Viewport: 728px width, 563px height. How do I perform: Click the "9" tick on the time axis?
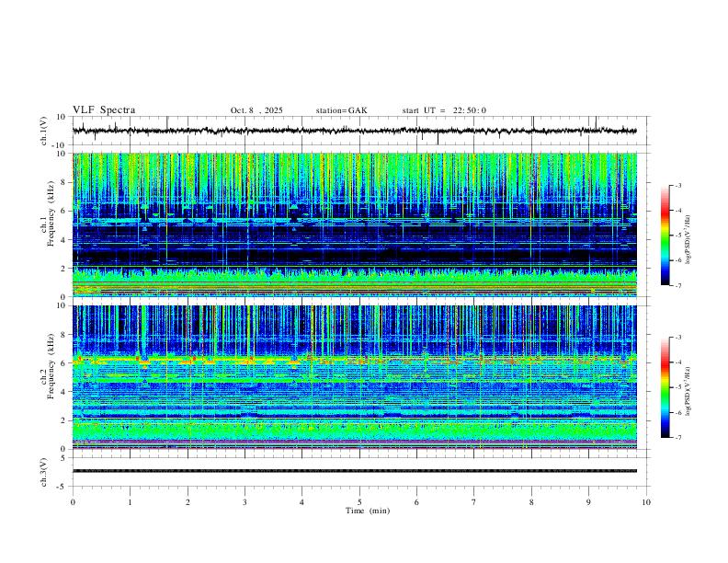(x=588, y=502)
